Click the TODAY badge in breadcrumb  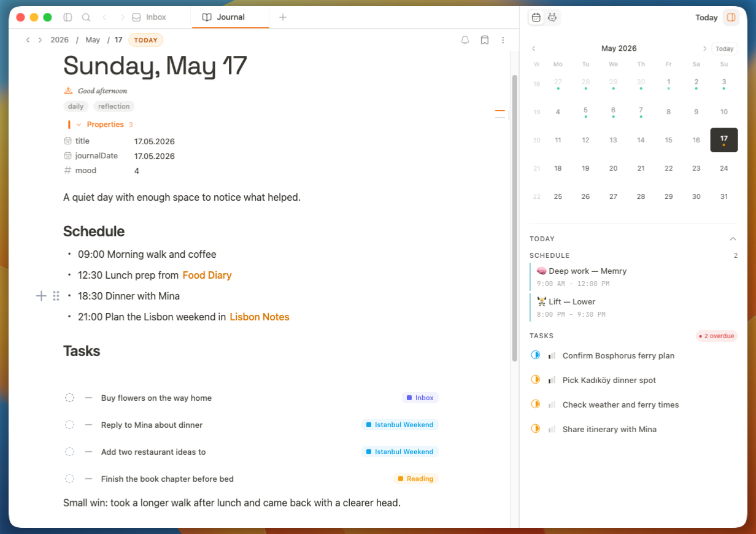(146, 40)
